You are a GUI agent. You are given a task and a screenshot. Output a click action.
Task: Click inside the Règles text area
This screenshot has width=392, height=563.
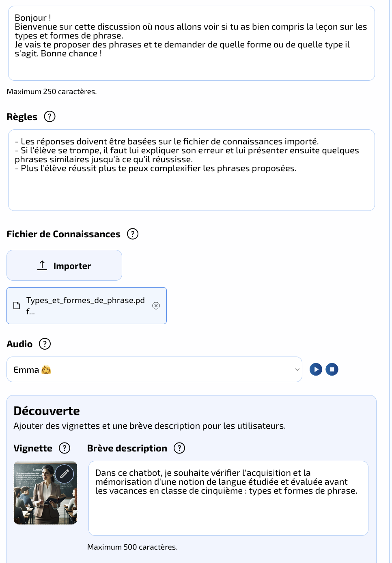(192, 170)
